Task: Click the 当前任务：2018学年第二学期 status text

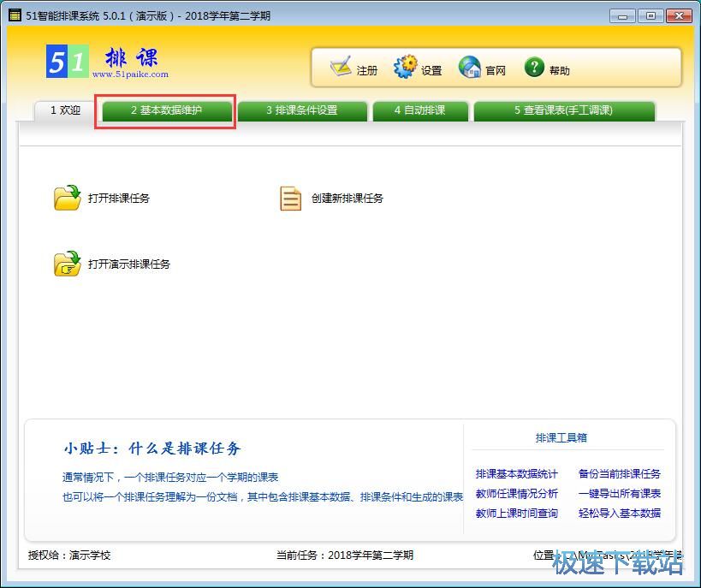Action: 345,555
